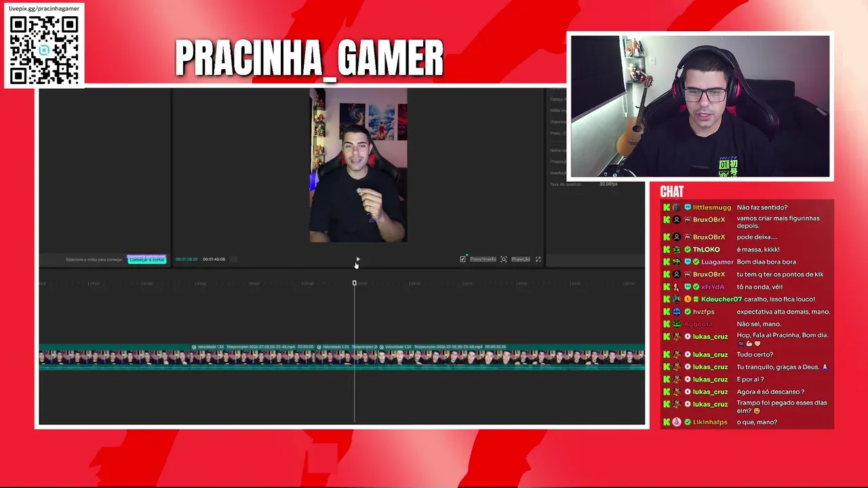Click the username ThLOKO in chat
868x488 pixels.
(706, 249)
